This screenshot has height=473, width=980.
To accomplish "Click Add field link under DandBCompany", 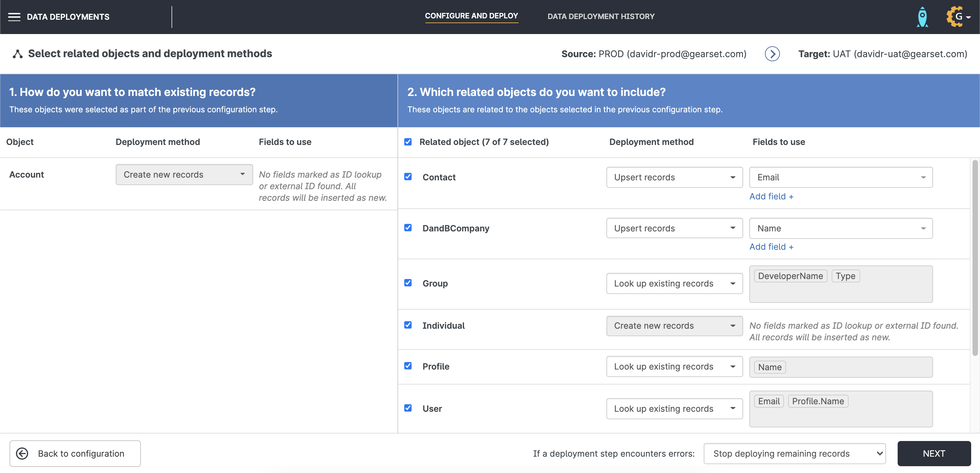I will (x=771, y=247).
